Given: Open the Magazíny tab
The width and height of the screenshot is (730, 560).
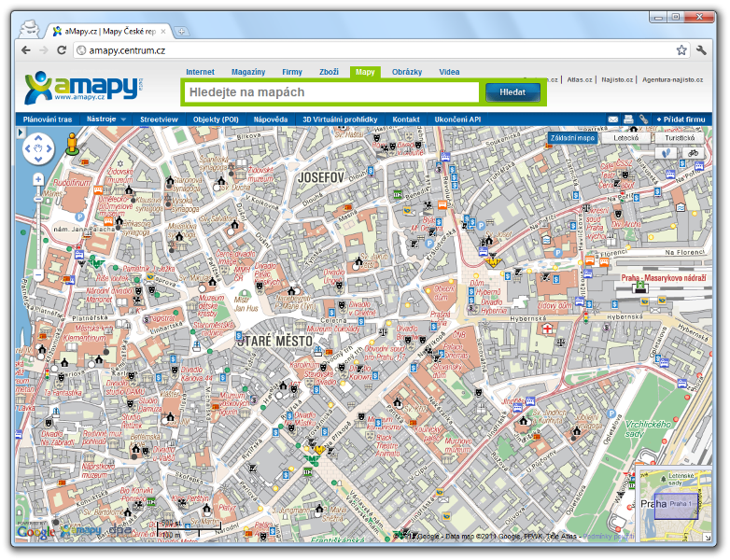Looking at the screenshot, I should coord(248,72).
